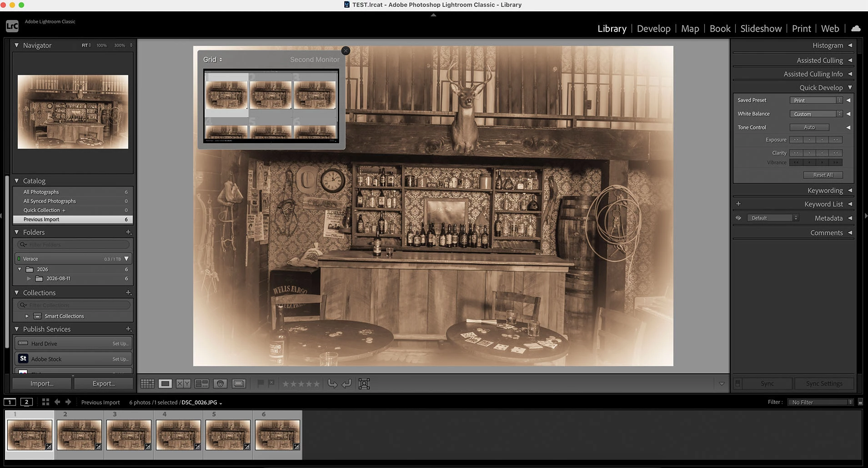868x468 pixels.
Task: Switch to the Map module
Action: (x=690, y=29)
